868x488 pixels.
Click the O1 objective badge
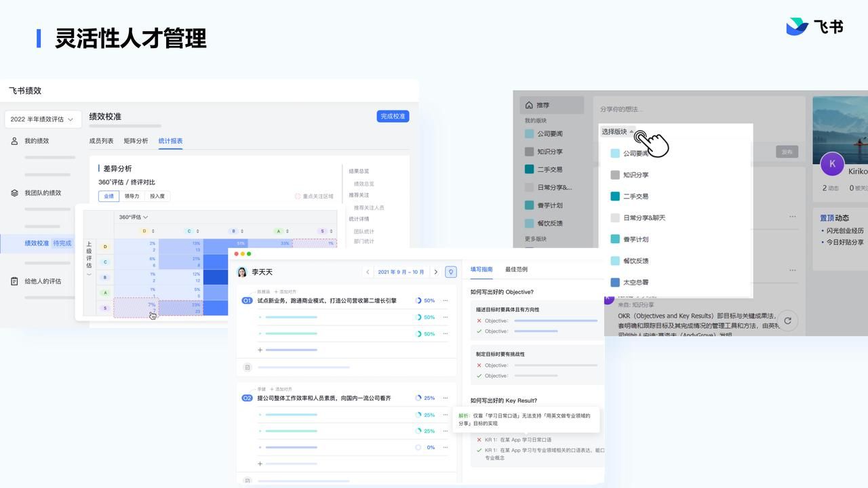pos(248,300)
